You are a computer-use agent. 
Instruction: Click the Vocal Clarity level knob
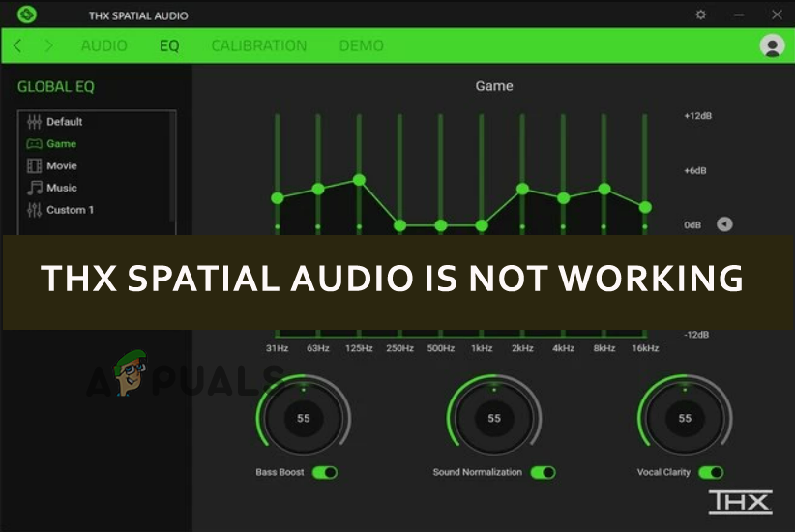685,419
